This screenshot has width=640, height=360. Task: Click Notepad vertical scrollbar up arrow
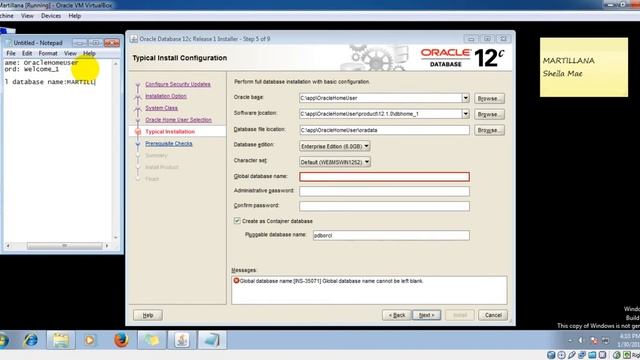click(116, 64)
